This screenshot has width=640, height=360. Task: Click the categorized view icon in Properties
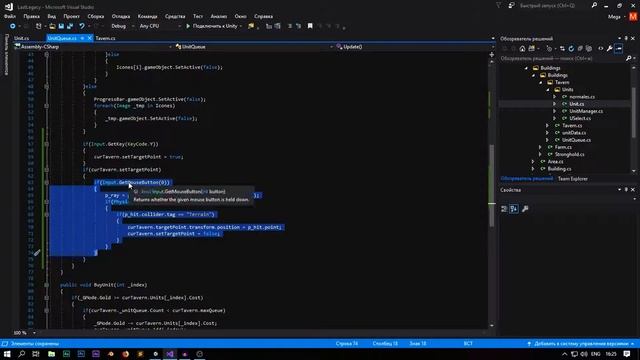point(504,209)
